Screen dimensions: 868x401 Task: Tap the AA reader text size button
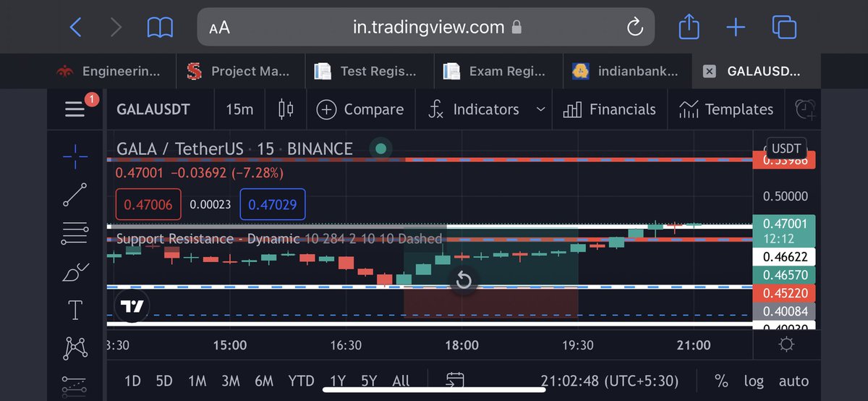[220, 28]
